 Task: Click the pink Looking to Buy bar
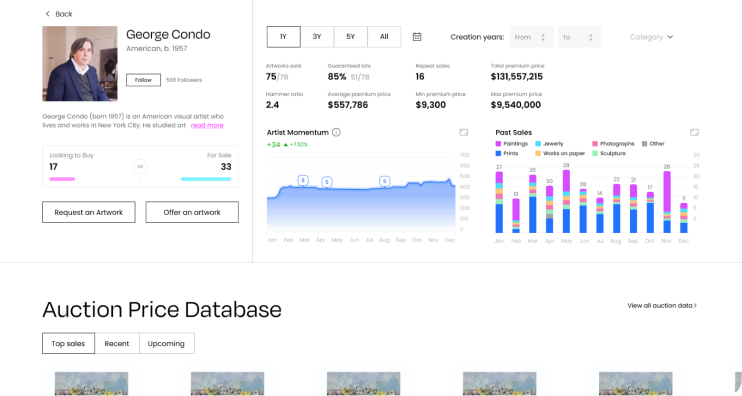(62, 179)
